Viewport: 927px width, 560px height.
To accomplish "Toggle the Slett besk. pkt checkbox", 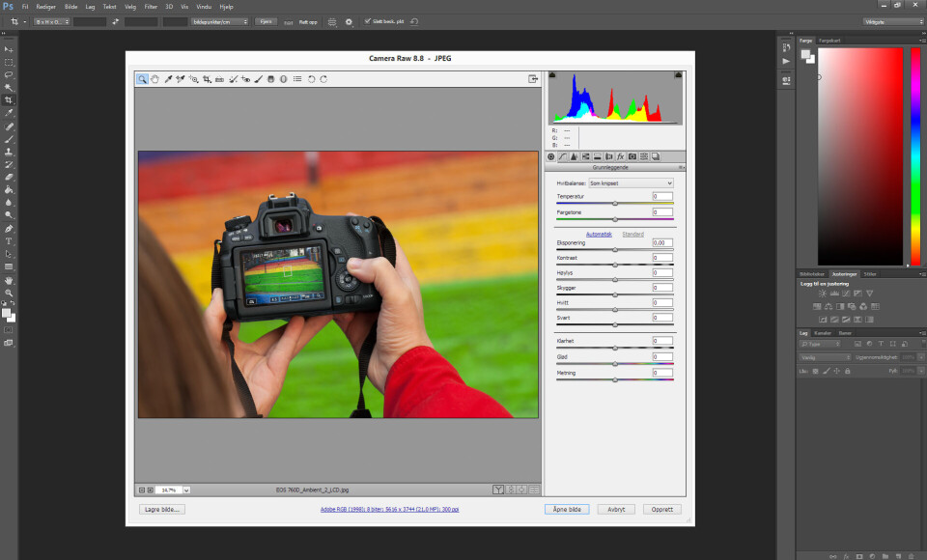I will pyautogui.click(x=367, y=21).
